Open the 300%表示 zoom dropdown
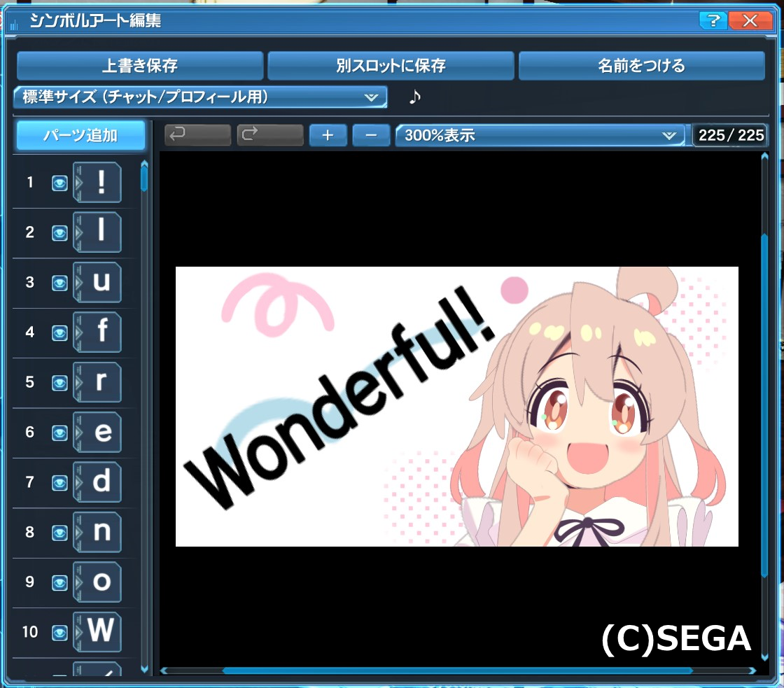 pos(540,135)
